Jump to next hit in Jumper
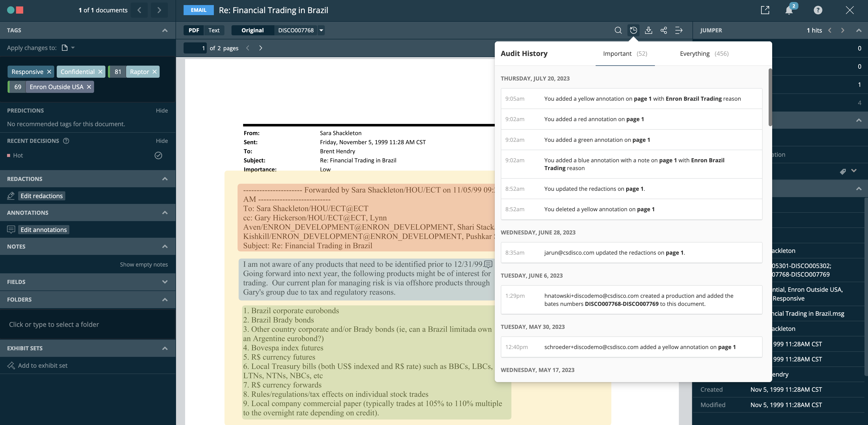 (842, 30)
